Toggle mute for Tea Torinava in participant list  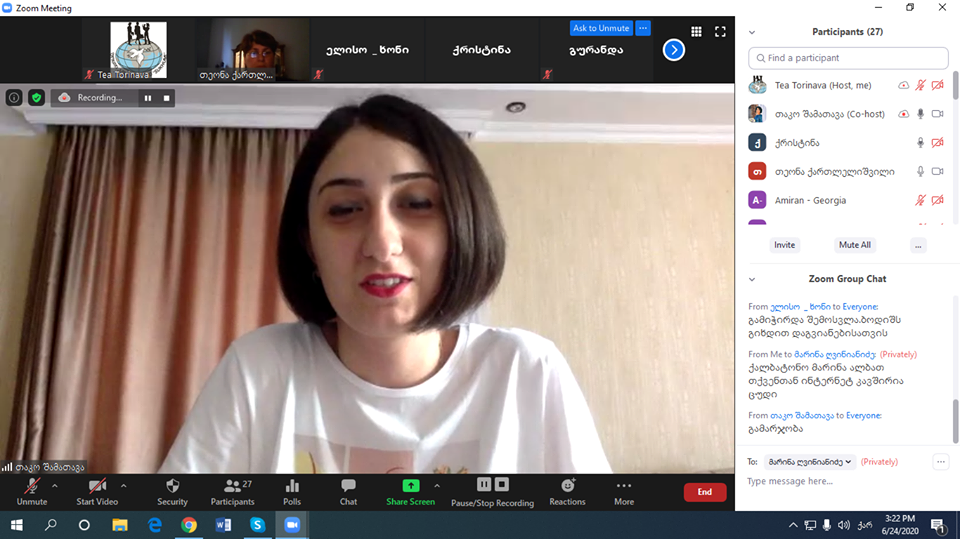coord(920,85)
